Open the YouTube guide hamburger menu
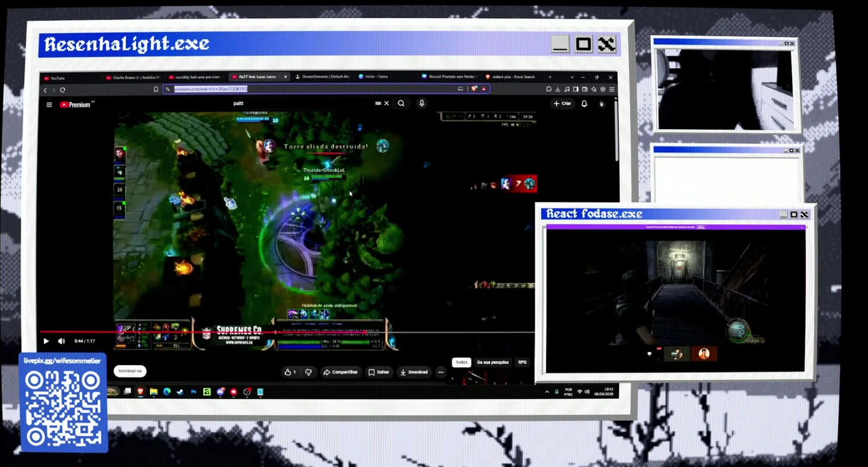The width and height of the screenshot is (868, 467). 49,104
